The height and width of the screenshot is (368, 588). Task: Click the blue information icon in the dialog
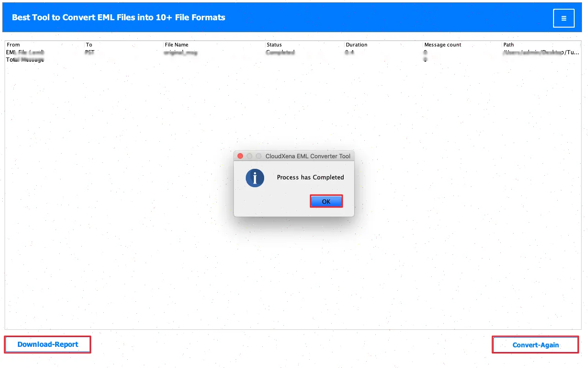255,178
